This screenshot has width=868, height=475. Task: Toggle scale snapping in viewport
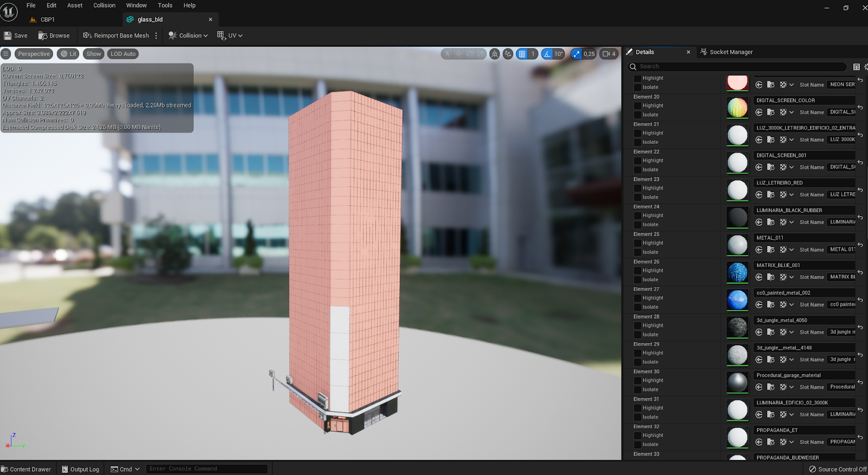pyautogui.click(x=576, y=54)
